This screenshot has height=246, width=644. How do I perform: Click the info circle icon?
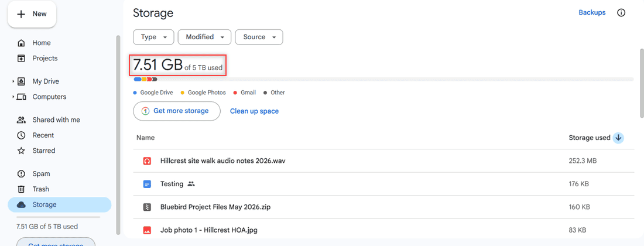[x=621, y=13]
